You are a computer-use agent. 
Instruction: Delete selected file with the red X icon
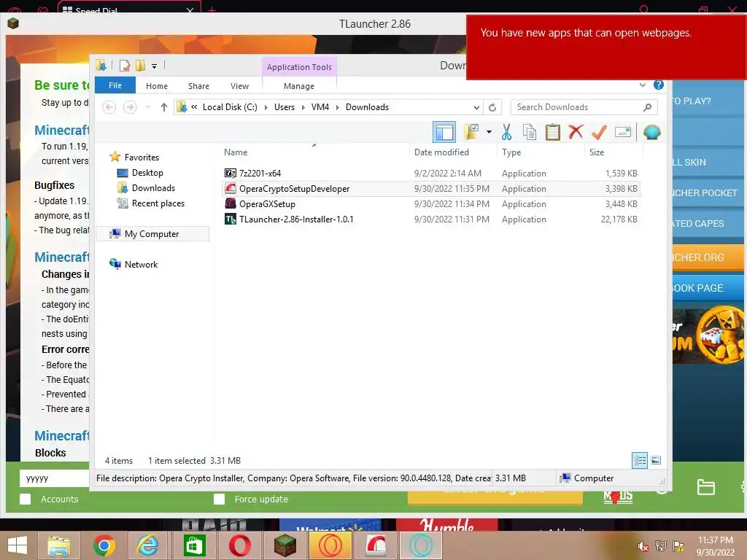(x=576, y=132)
